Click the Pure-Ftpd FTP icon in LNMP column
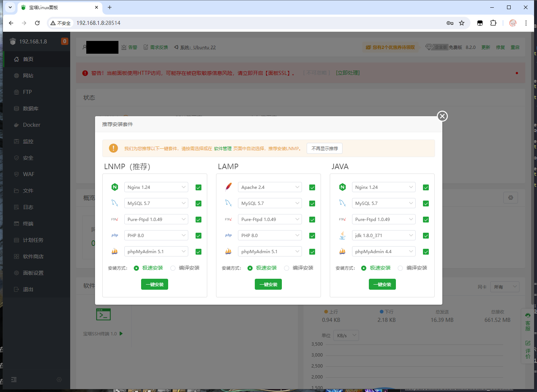This screenshot has width=537, height=392. (x=115, y=219)
